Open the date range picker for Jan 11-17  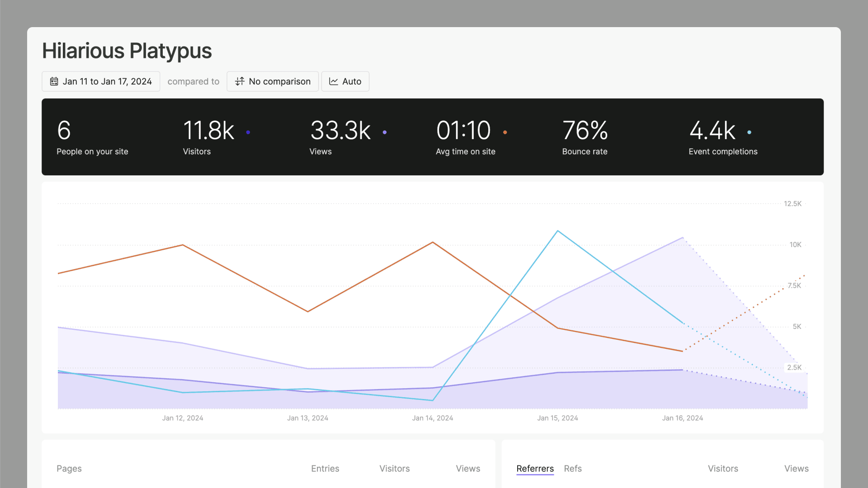[100, 81]
